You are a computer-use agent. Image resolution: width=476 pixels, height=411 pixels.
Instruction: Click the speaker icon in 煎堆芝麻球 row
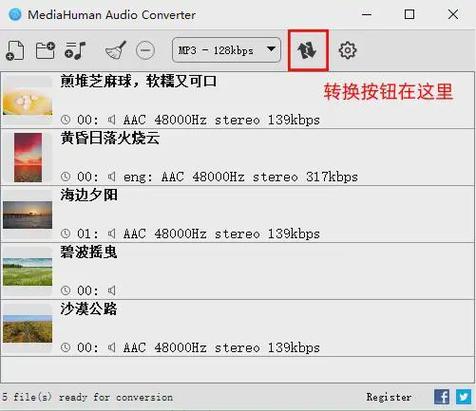(112, 120)
